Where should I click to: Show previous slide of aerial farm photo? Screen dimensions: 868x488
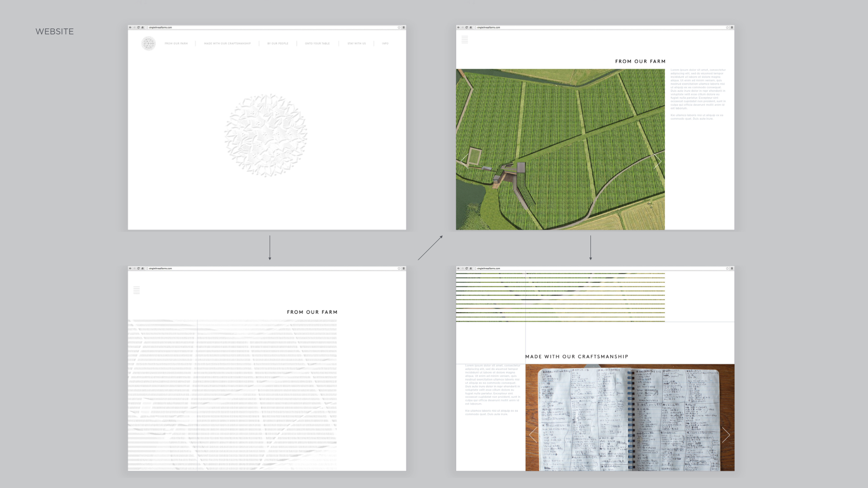pyautogui.click(x=464, y=161)
